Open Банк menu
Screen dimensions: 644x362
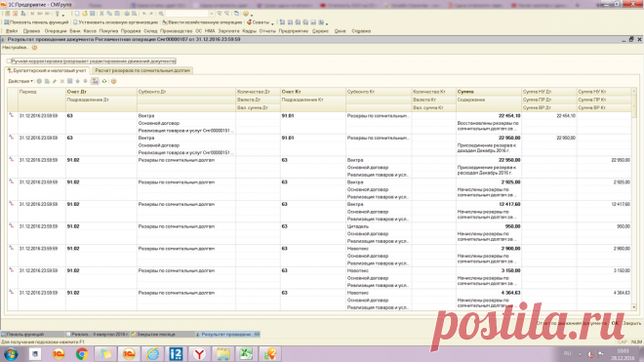75,31
